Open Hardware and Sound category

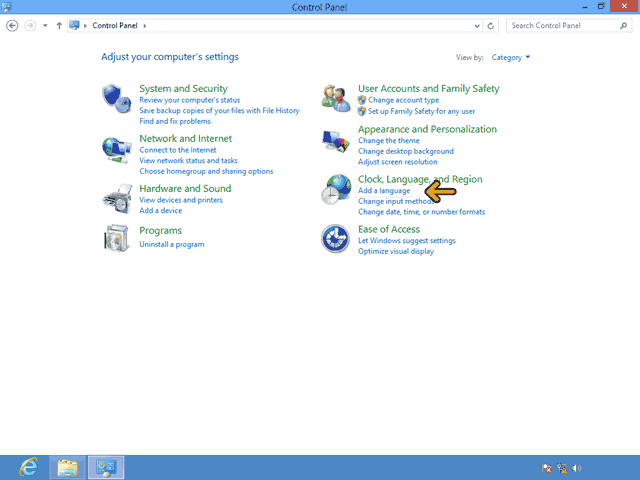pos(185,188)
